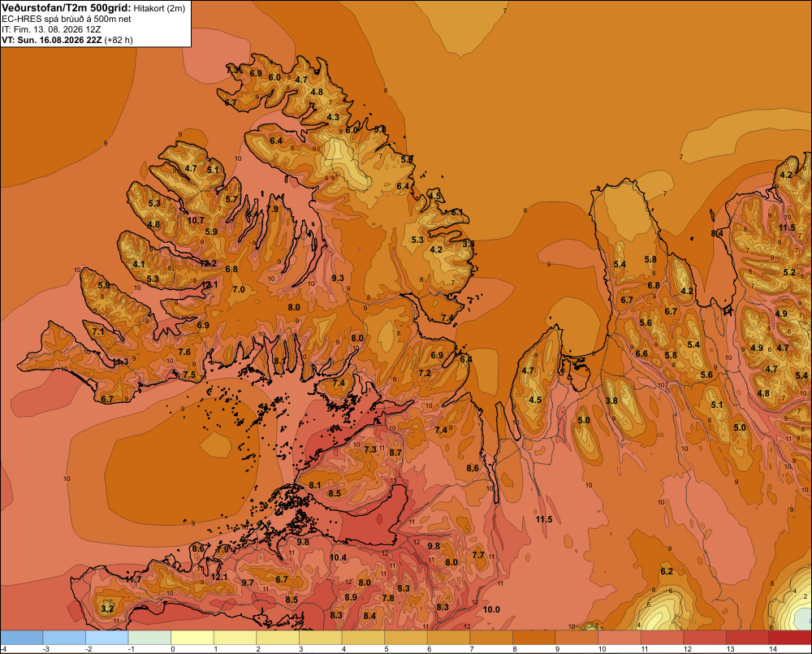Pick the 8.1 temperature value
This screenshot has width=812, height=654.
coord(315,485)
